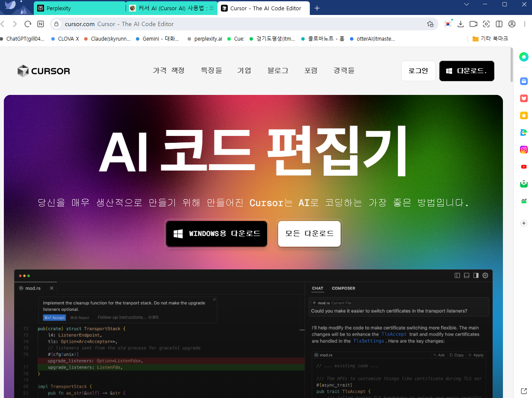532x398 pixels.
Task: Click editor preview settings gear icon
Action: 485,275
